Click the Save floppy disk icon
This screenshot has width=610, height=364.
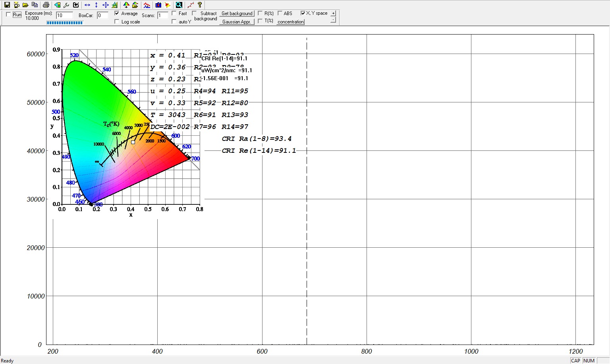(7, 5)
